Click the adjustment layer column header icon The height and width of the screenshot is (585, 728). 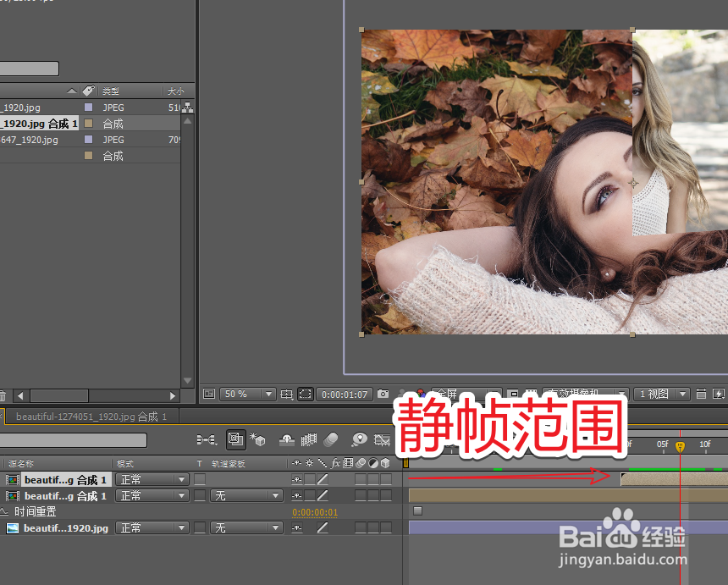click(372, 463)
